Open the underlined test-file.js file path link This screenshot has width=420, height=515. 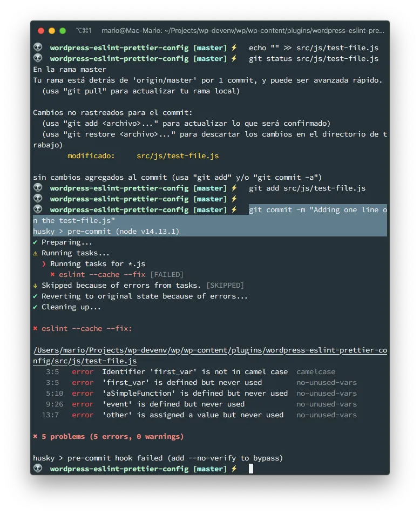(210, 355)
